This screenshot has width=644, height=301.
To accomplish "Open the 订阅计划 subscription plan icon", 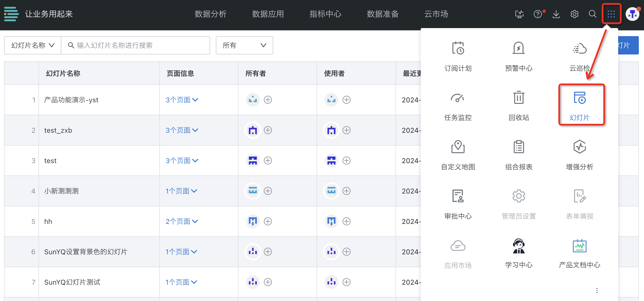I will pos(458,48).
